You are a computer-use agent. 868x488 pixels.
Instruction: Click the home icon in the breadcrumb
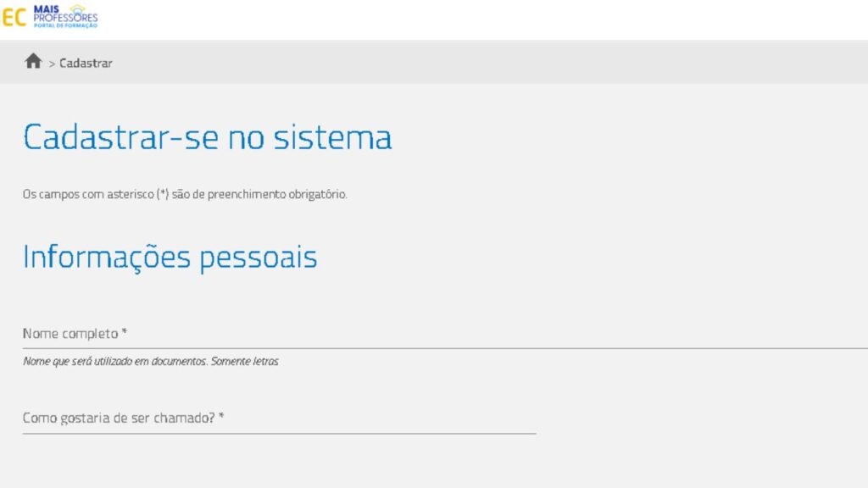click(33, 61)
